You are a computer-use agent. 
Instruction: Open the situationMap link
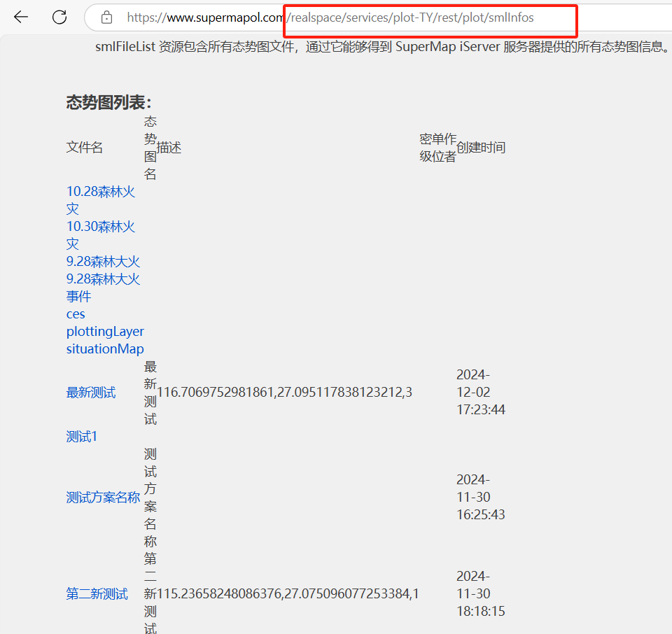105,348
